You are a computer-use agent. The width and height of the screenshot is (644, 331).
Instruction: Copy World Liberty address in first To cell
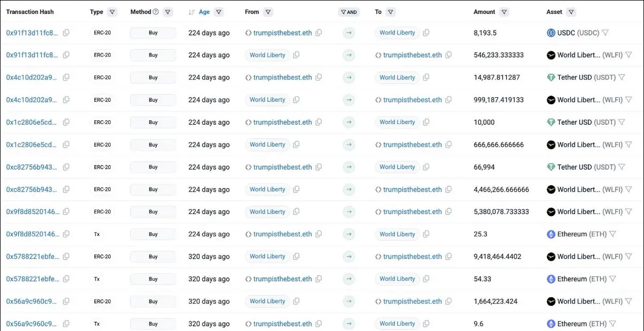click(x=426, y=33)
